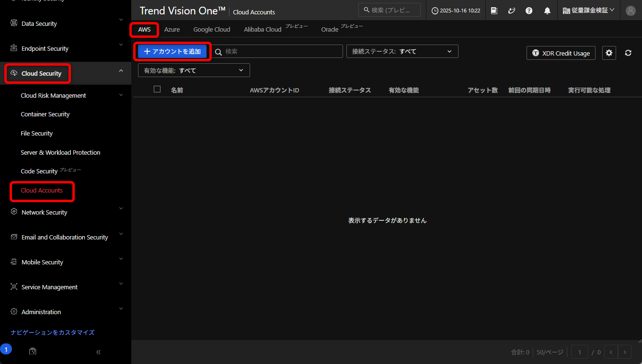Go to previous page arrow

pyautogui.click(x=611, y=352)
